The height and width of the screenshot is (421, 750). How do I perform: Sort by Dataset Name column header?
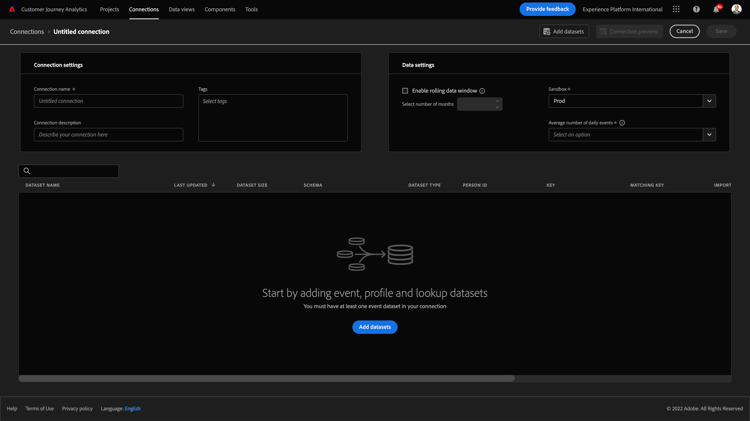(x=43, y=185)
